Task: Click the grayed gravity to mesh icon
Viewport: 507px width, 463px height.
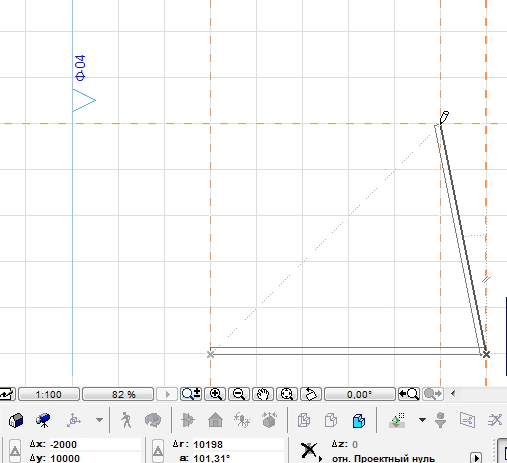Action: [x=441, y=420]
